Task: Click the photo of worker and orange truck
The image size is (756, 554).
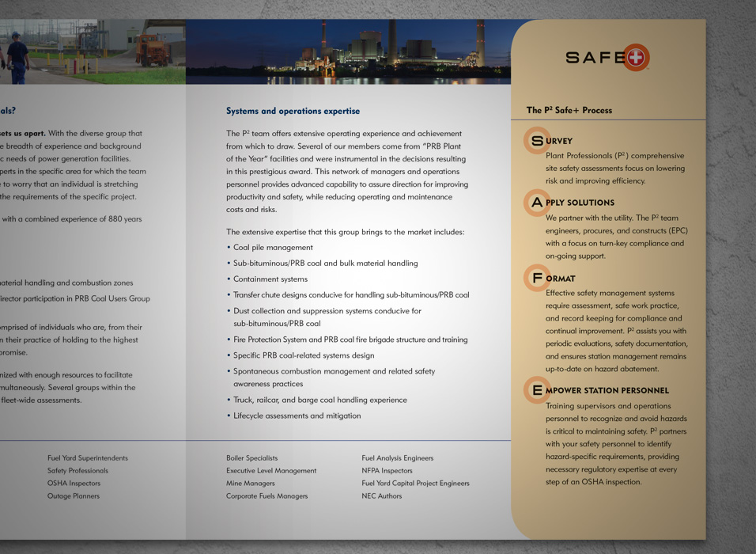Action: coord(93,51)
